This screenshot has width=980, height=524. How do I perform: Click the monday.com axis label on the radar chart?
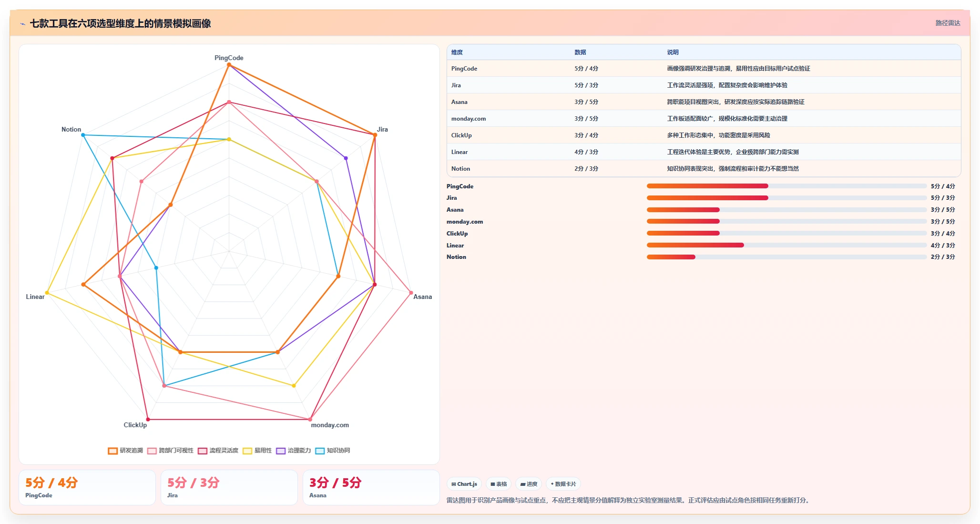click(330, 425)
